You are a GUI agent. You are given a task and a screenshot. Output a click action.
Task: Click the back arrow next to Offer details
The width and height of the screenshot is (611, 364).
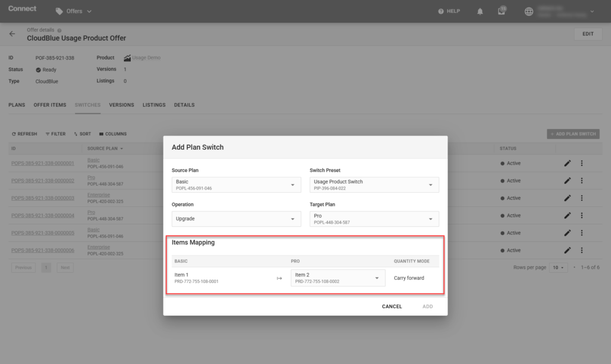pyautogui.click(x=12, y=34)
